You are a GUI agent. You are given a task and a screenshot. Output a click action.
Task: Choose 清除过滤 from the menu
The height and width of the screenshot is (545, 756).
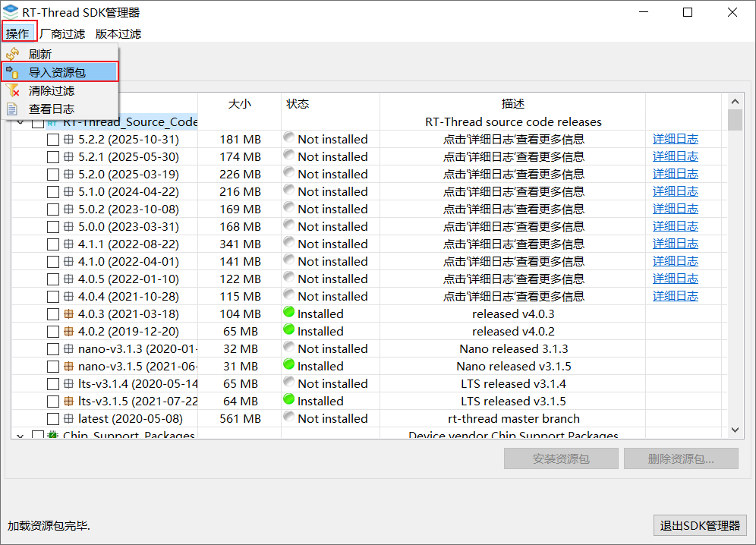click(60, 90)
